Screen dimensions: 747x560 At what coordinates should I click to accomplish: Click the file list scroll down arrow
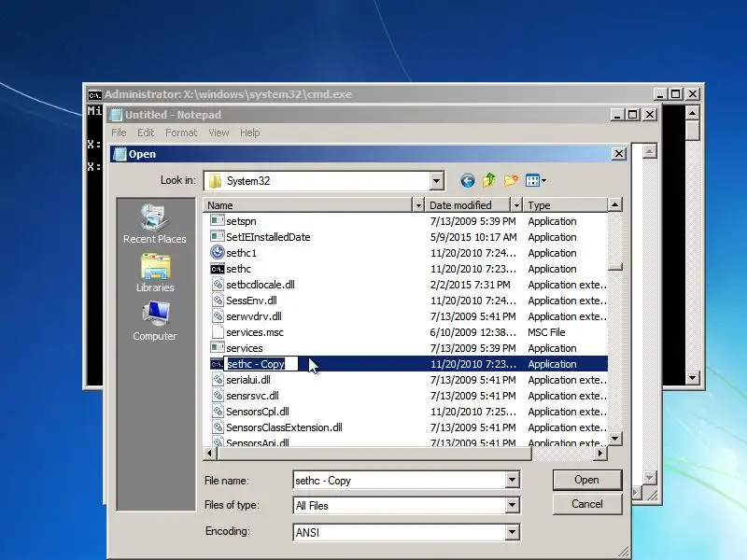click(x=615, y=439)
